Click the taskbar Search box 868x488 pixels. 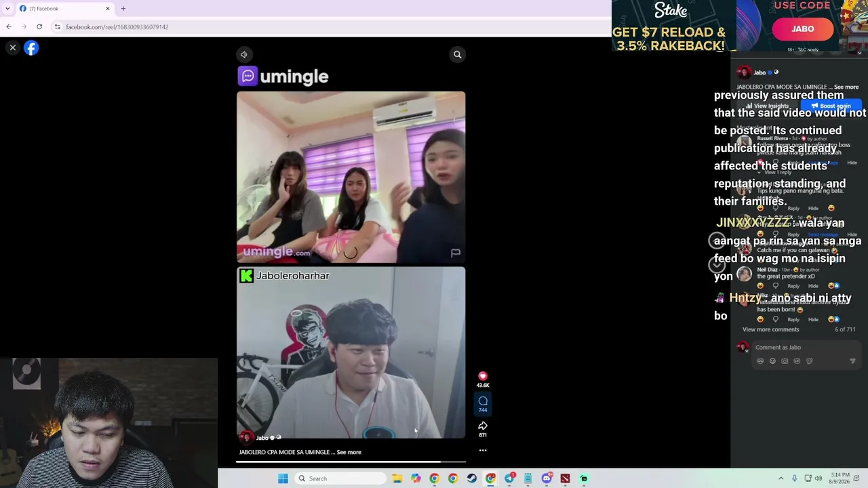340,479
